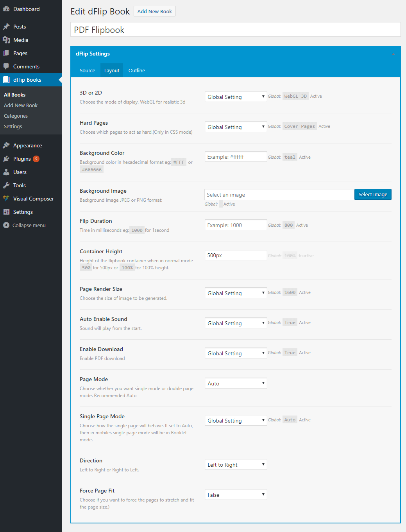Open the Tools wrench icon
Screen dimensions: 406x532
[7, 185]
